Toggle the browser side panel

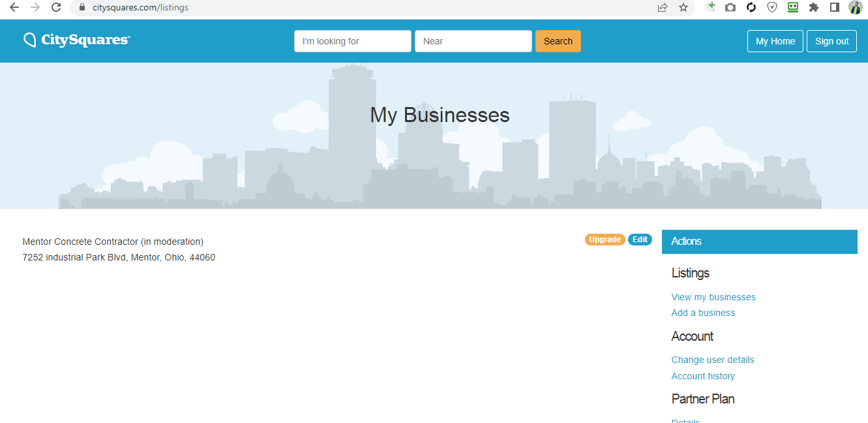(835, 8)
